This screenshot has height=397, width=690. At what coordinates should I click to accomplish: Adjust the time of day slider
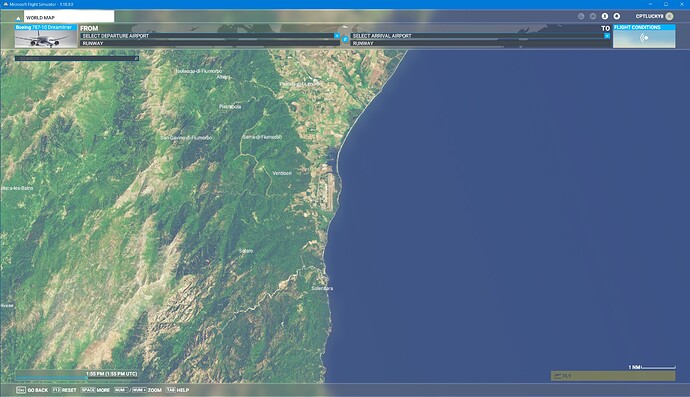(x=77, y=377)
